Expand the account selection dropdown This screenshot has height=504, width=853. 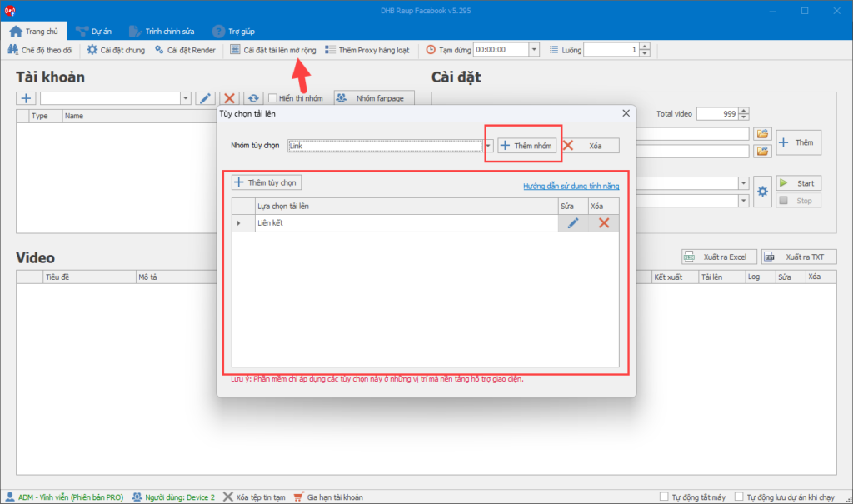pos(185,98)
